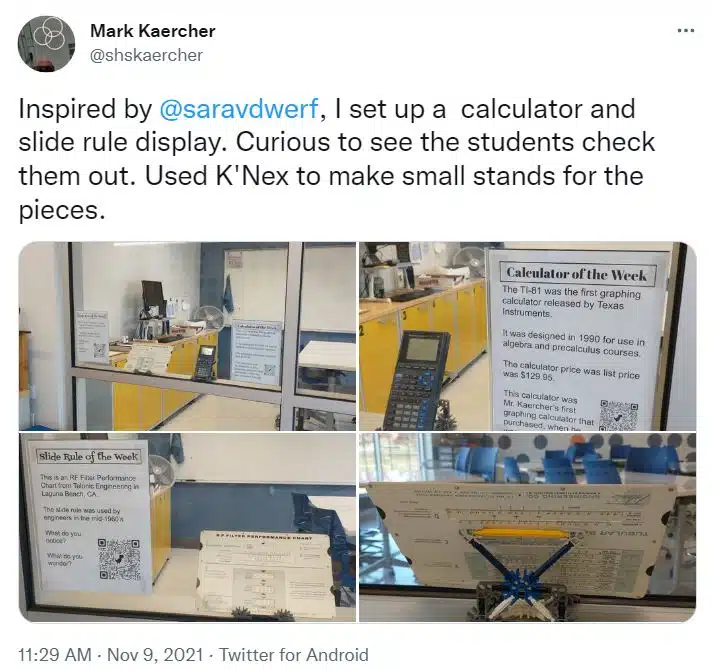Screen dimensions: 713x670
Task: Open the three-dot more options menu
Action: [x=686, y=31]
